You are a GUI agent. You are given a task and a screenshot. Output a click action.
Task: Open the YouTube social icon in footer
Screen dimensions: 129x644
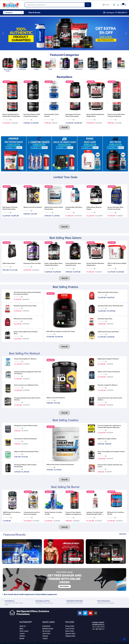[90, 613]
